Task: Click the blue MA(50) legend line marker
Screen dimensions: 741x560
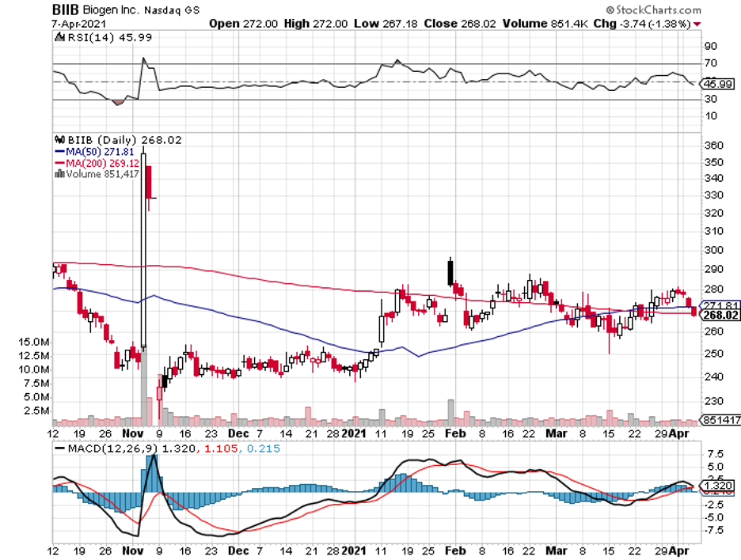Action: tap(58, 151)
